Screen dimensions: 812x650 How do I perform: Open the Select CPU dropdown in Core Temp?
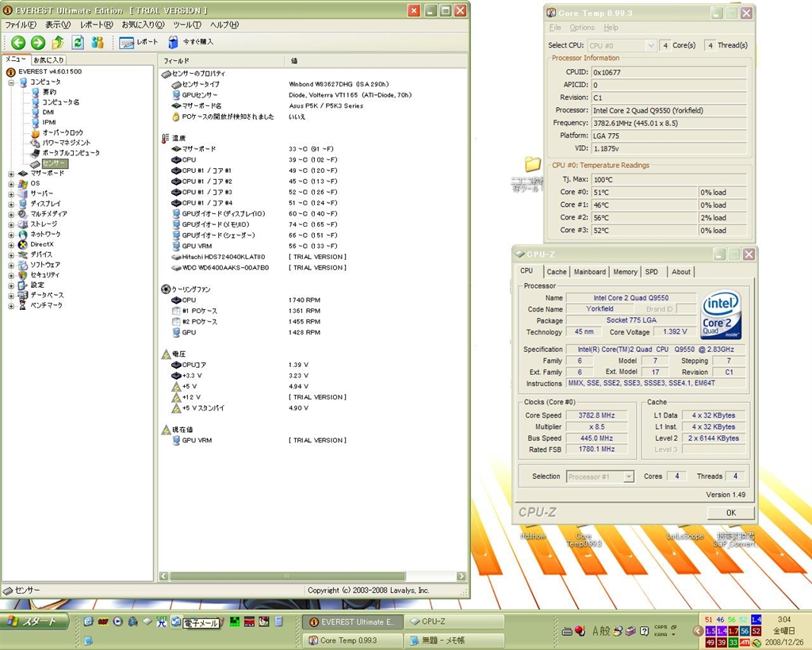621,45
